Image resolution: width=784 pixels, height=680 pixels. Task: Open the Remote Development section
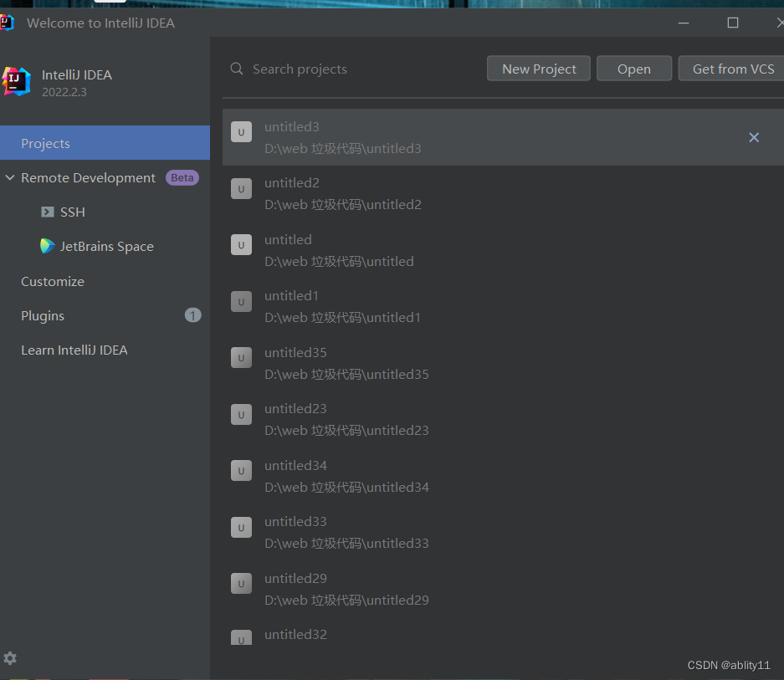pyautogui.click(x=88, y=177)
